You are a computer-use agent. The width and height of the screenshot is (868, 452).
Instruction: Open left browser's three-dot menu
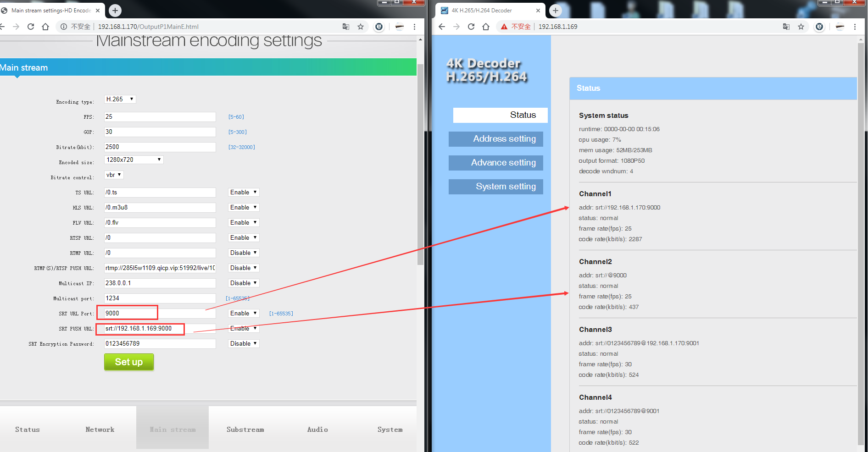click(x=414, y=27)
